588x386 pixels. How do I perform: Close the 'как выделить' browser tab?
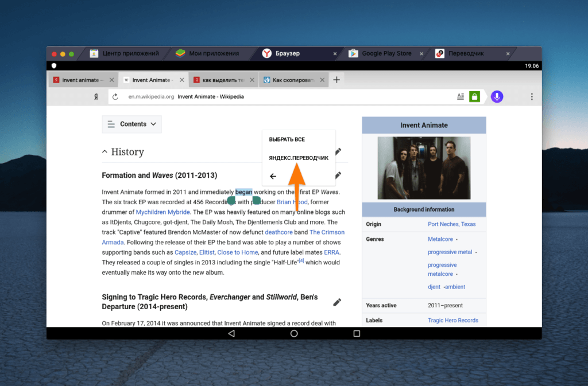[x=252, y=80]
